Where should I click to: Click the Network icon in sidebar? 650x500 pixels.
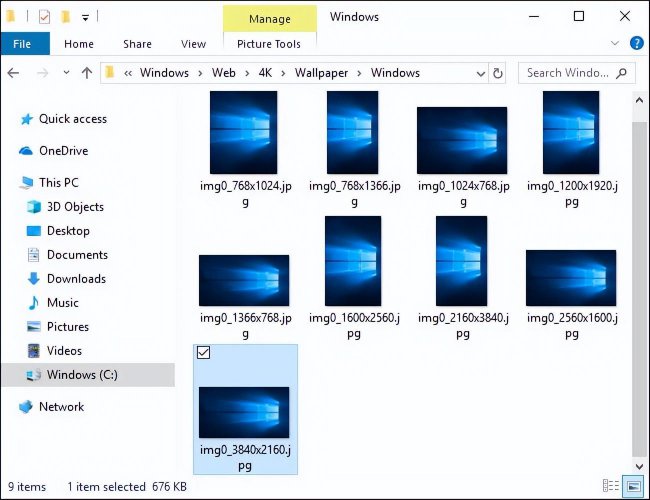tap(26, 407)
